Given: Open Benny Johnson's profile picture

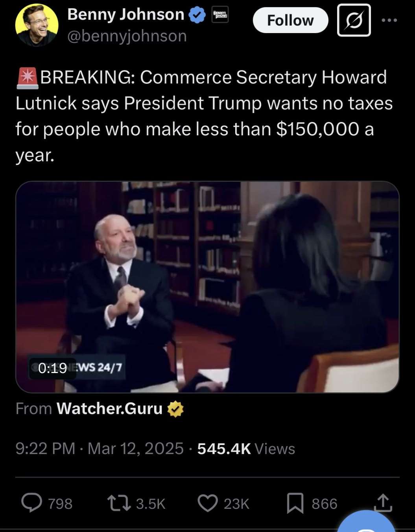Looking at the screenshot, I should [x=37, y=25].
